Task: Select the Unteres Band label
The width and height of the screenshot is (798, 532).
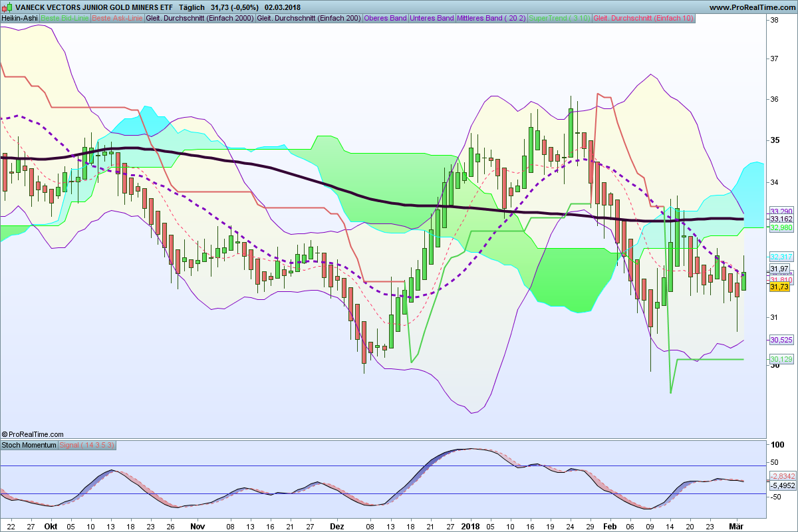Action: pos(432,18)
